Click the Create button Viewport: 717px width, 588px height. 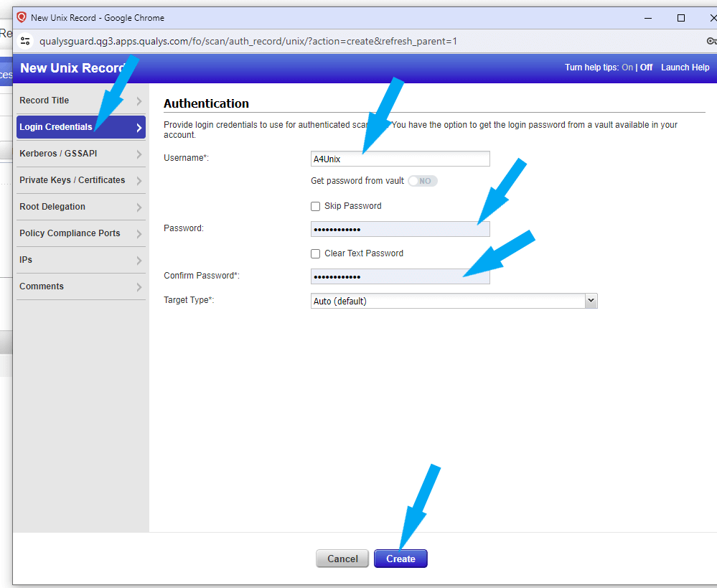[x=400, y=559]
